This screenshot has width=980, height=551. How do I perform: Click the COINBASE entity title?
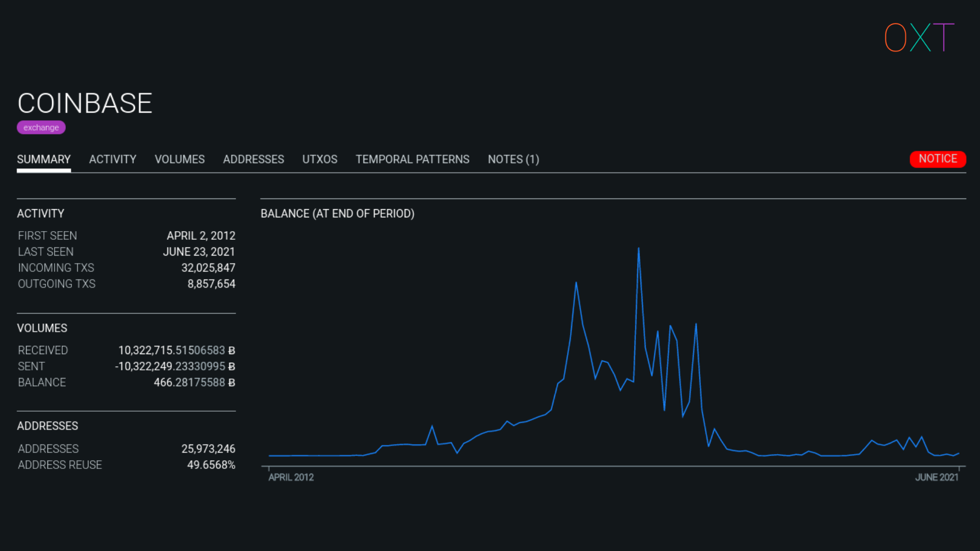tap(85, 104)
